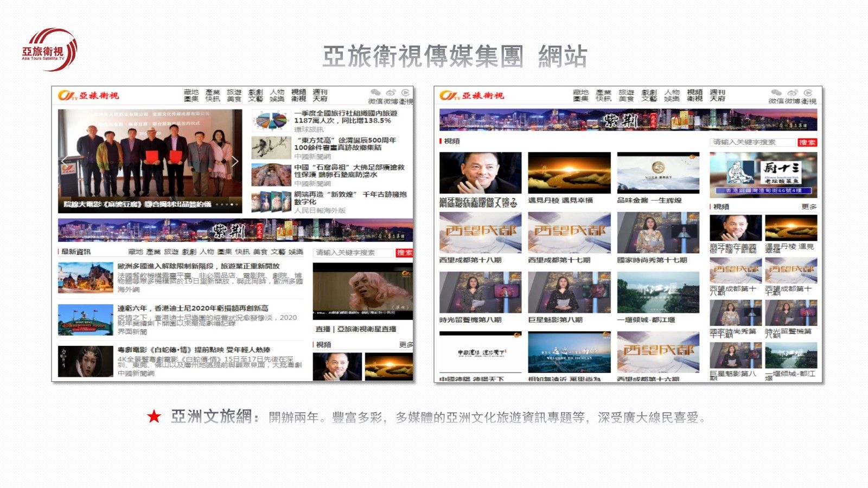Open headline 一季度全國旅行社組織國內旅遊

[346, 117]
